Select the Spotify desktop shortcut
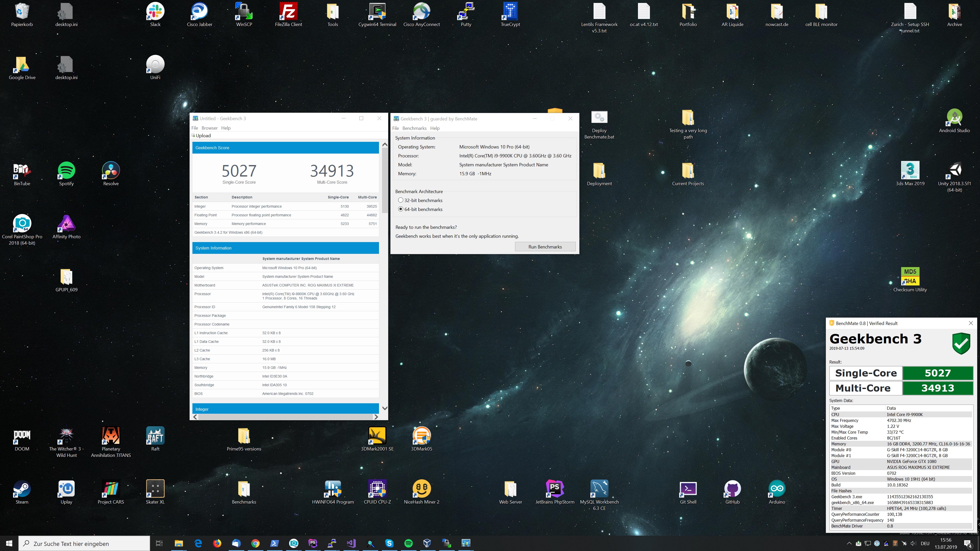This screenshot has width=980, height=551. click(x=66, y=174)
